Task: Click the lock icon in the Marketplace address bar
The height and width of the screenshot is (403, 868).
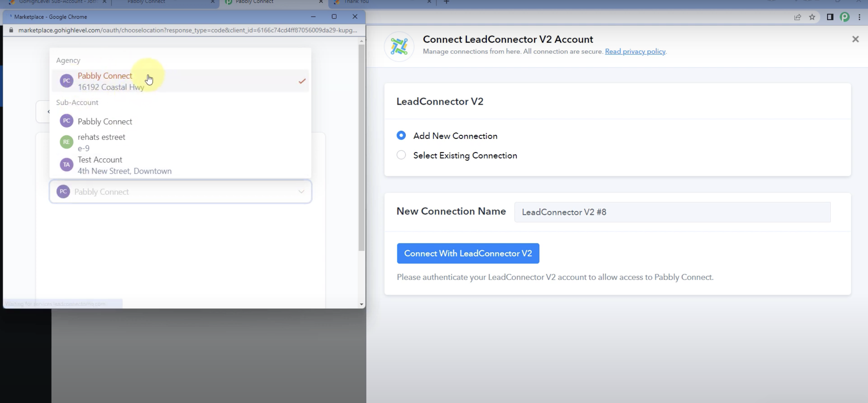Action: coord(11,30)
